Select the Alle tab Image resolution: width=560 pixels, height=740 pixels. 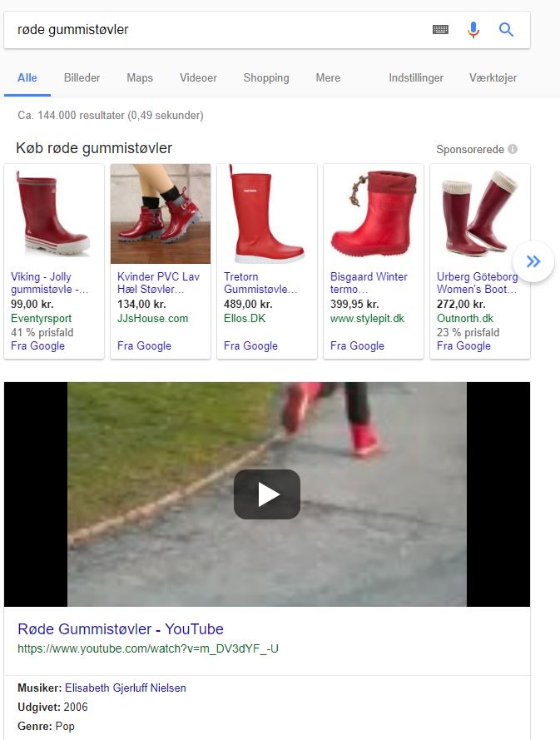pos(27,78)
